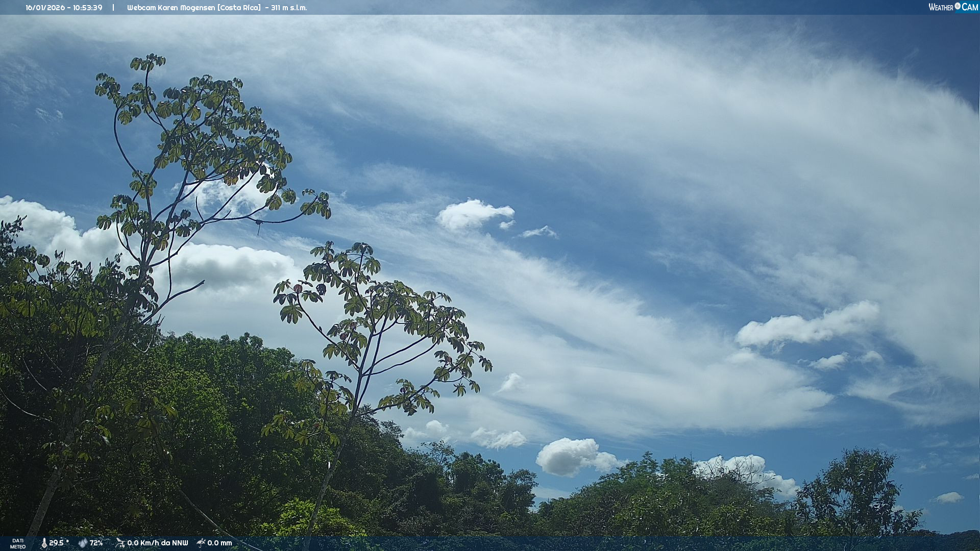Click the Webcam Karen Mogensen title
The height and width of the screenshot is (551, 980).
pyautogui.click(x=171, y=8)
